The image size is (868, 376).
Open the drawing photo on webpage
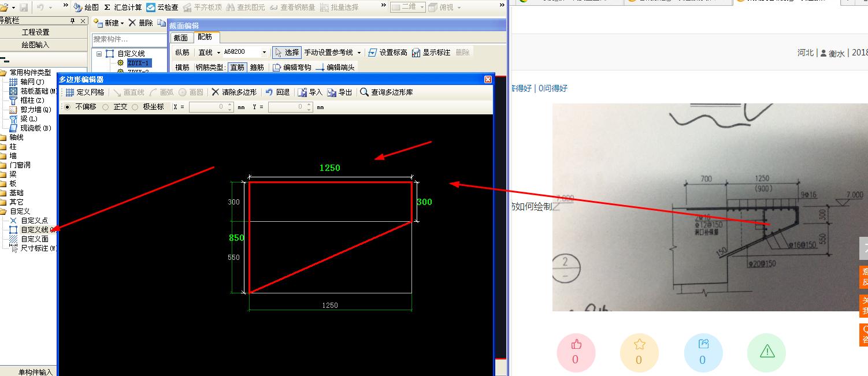pos(710,207)
